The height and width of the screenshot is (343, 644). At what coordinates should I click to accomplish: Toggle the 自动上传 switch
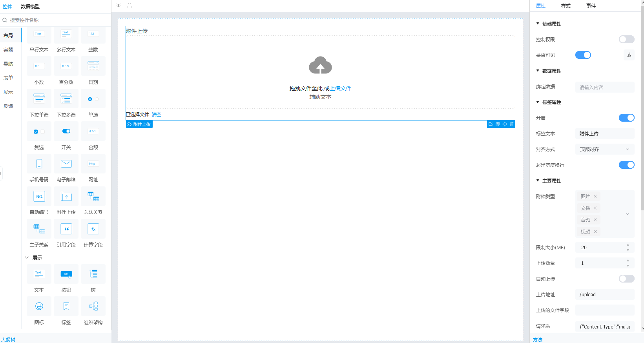pyautogui.click(x=626, y=279)
